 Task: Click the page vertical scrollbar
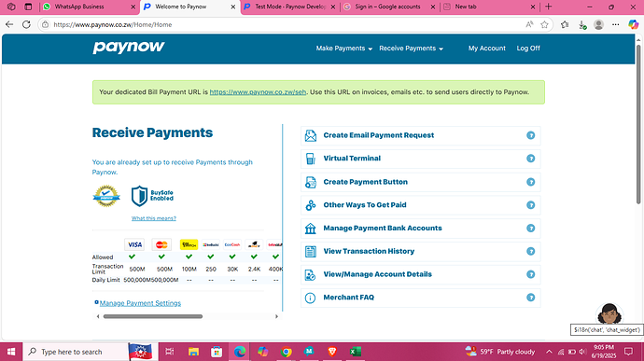(x=638, y=123)
